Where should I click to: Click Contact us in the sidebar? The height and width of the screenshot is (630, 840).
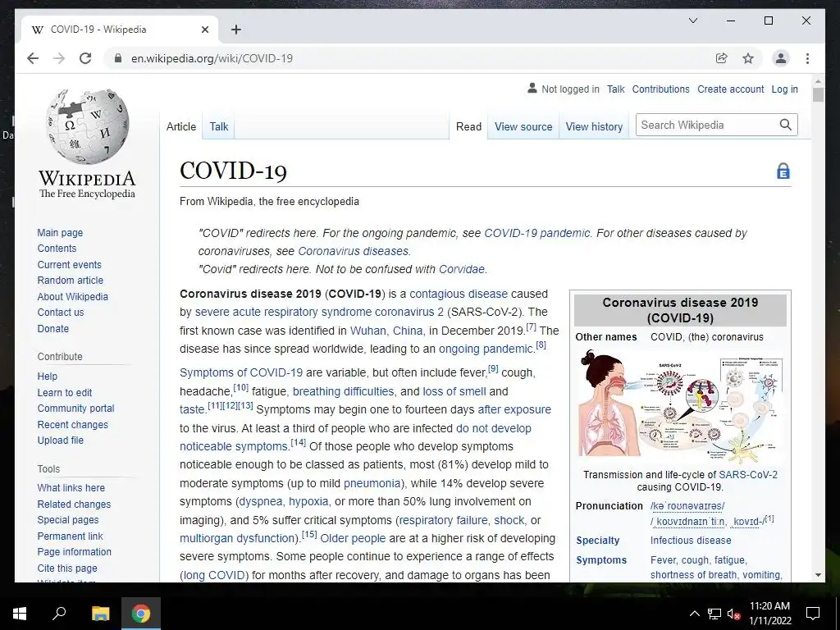tap(61, 312)
